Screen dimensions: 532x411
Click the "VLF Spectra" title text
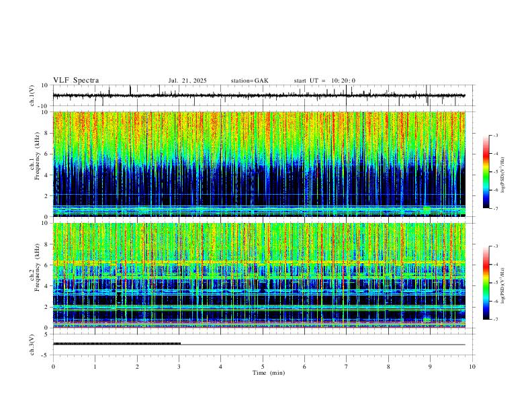(76, 81)
